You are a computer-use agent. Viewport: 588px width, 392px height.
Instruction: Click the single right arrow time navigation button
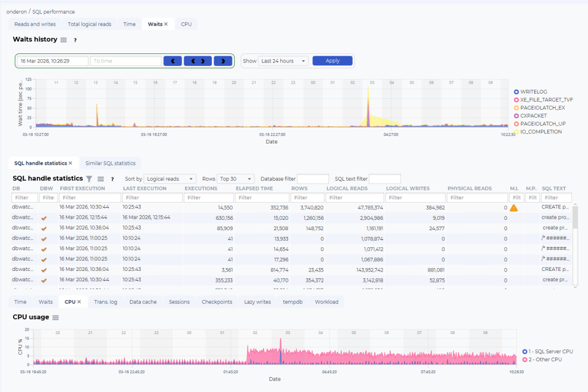point(223,61)
